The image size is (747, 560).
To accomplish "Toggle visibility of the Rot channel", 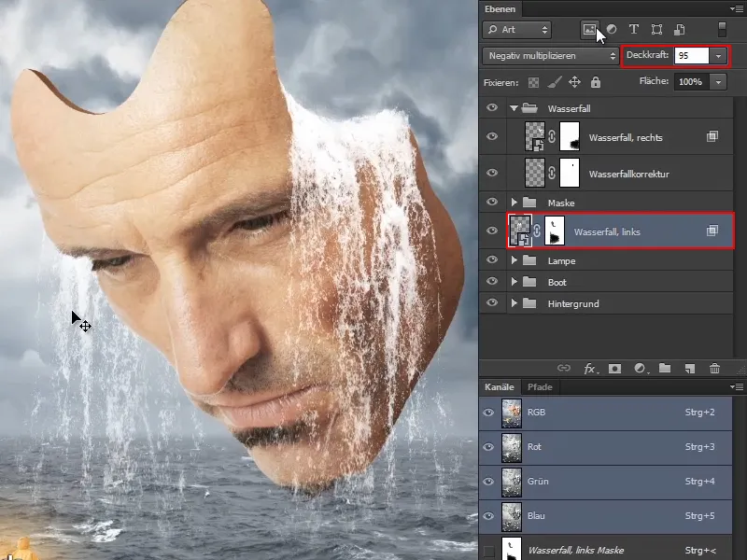I will tap(488, 447).
